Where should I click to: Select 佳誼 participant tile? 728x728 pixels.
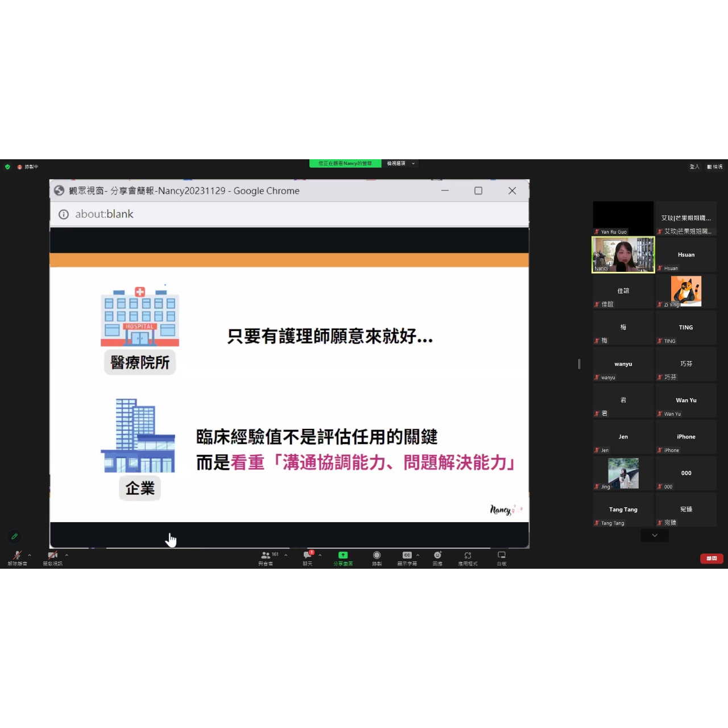coord(623,291)
